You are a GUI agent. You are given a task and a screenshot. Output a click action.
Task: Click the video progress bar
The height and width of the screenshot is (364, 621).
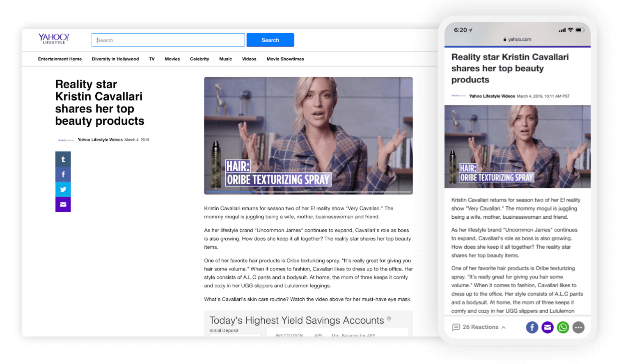[x=308, y=192]
